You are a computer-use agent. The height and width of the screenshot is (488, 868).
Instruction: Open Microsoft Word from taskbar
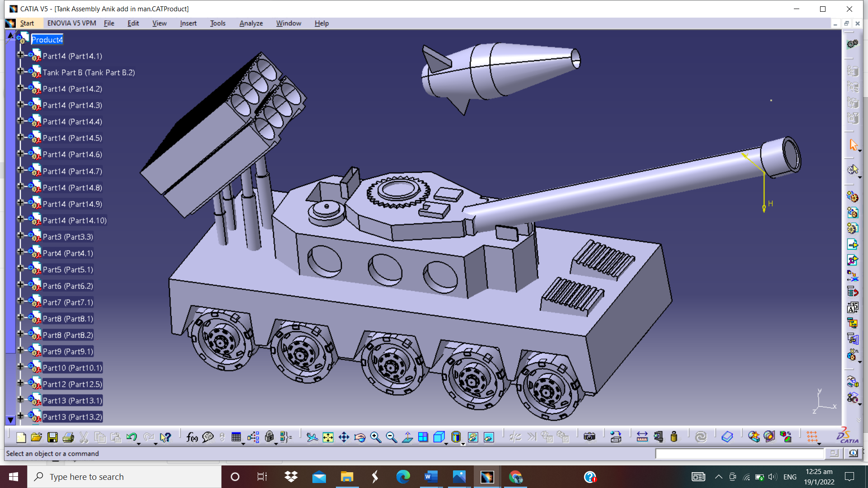pos(431,477)
